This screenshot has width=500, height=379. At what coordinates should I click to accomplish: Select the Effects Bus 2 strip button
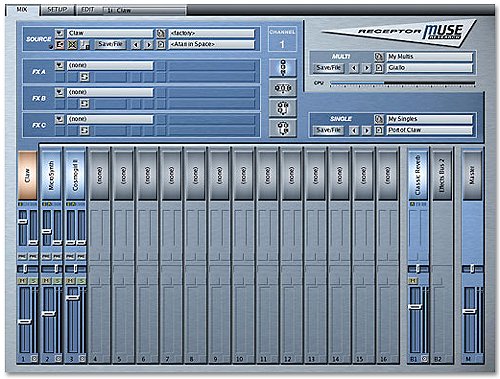442,175
